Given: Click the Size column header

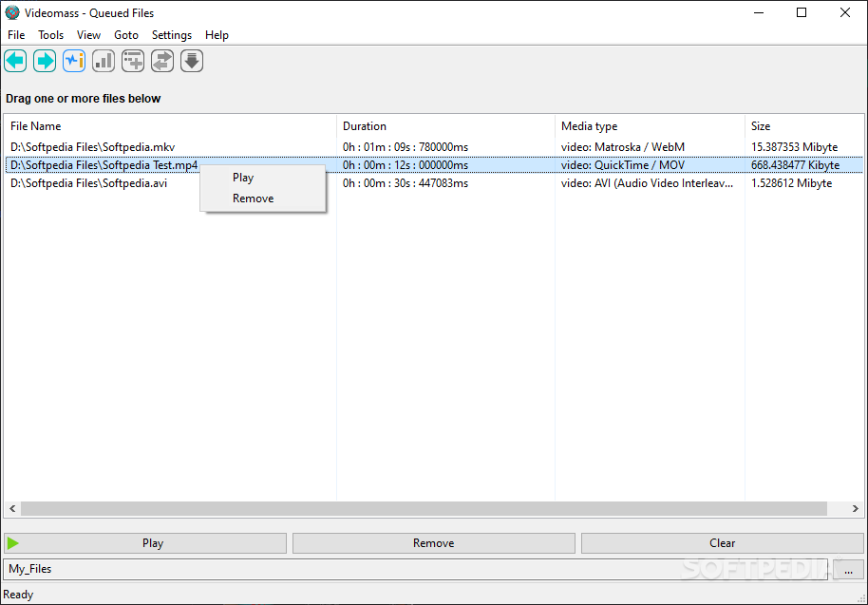Looking at the screenshot, I should tap(804, 126).
